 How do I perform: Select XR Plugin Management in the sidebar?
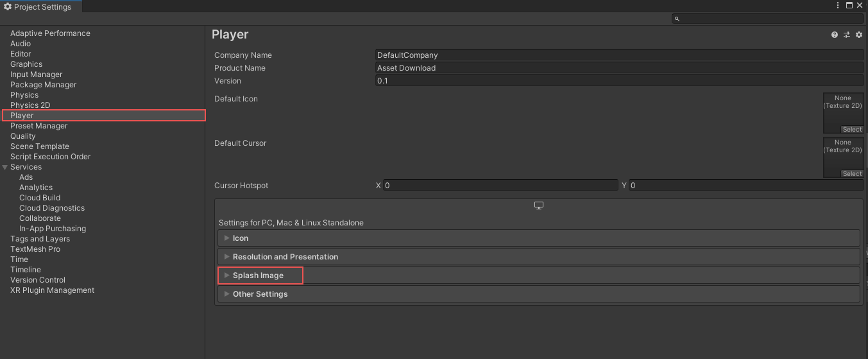[x=52, y=290]
